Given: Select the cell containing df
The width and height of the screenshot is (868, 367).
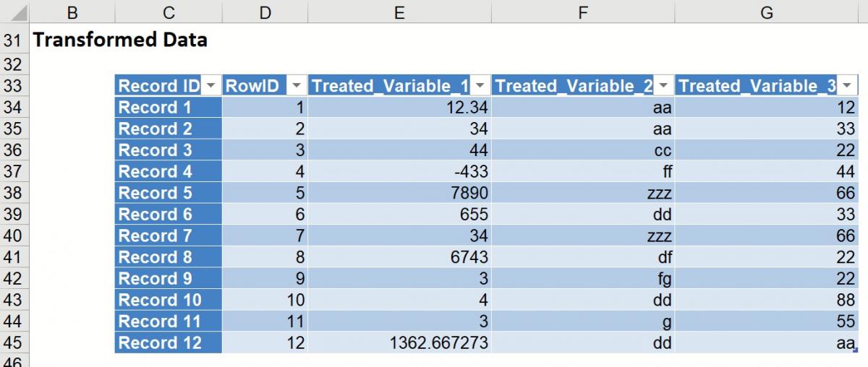Looking at the screenshot, I should click(583, 257).
